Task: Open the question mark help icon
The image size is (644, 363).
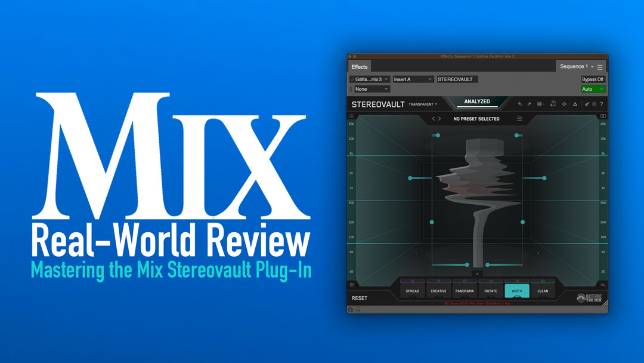Action: tap(601, 104)
